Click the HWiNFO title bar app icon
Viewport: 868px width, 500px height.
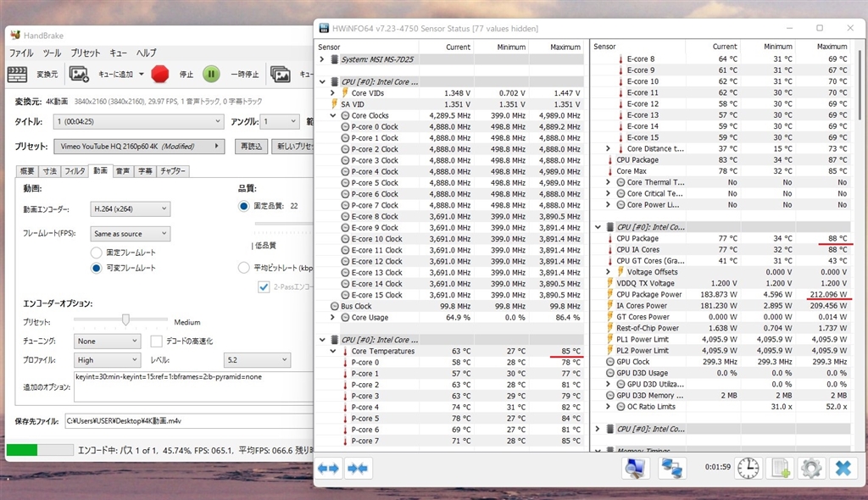324,28
